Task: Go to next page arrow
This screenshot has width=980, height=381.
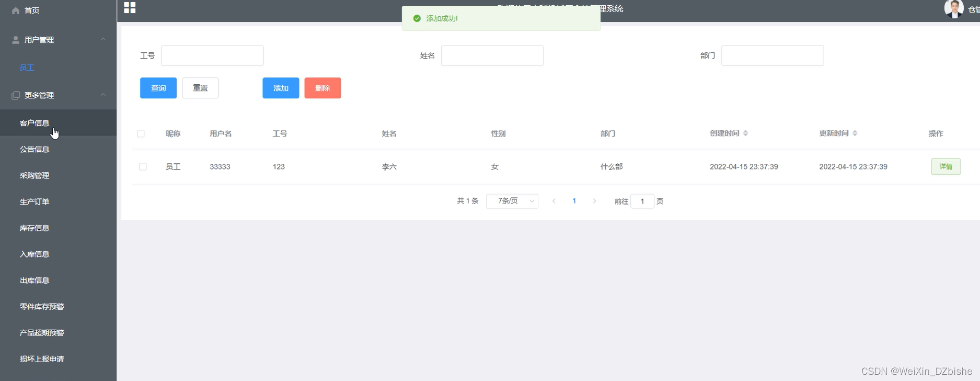Action: [594, 201]
